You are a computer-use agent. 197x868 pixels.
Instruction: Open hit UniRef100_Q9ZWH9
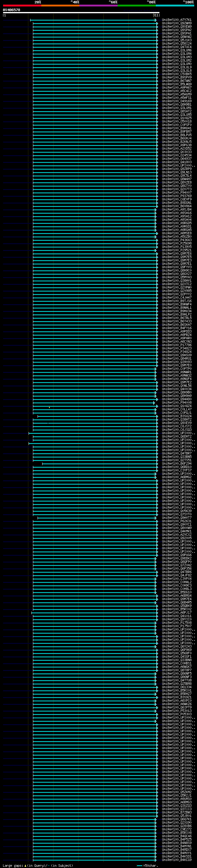(176, 23)
